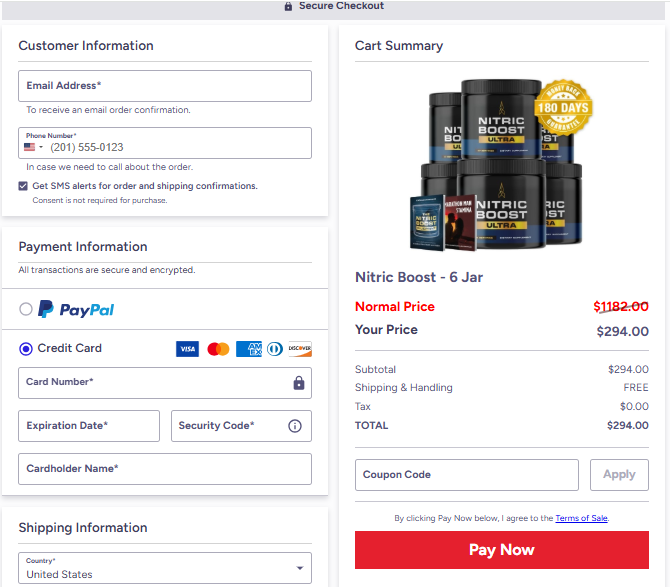This screenshot has width=670, height=587.
Task: Click the Mastercard logo icon
Action: pyautogui.click(x=218, y=349)
